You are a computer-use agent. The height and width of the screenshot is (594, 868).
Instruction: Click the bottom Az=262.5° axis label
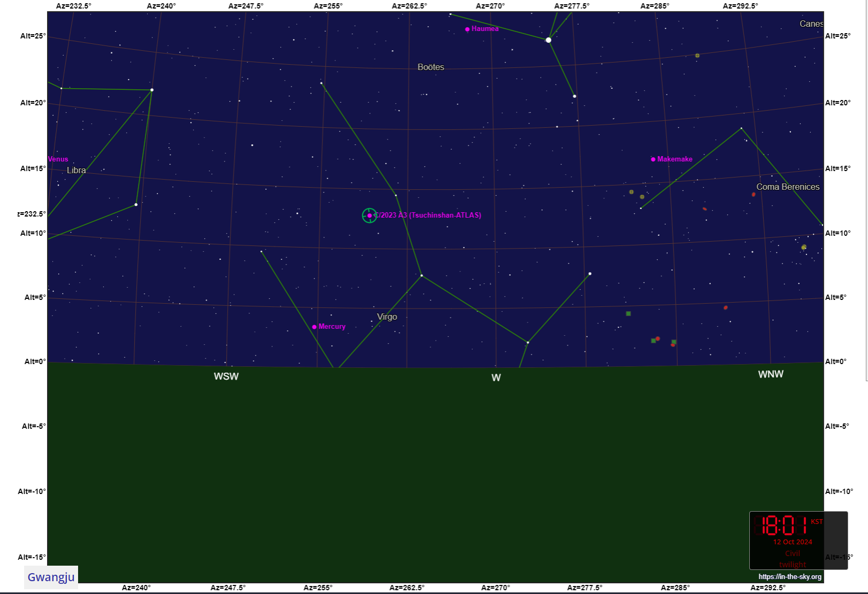click(x=407, y=588)
